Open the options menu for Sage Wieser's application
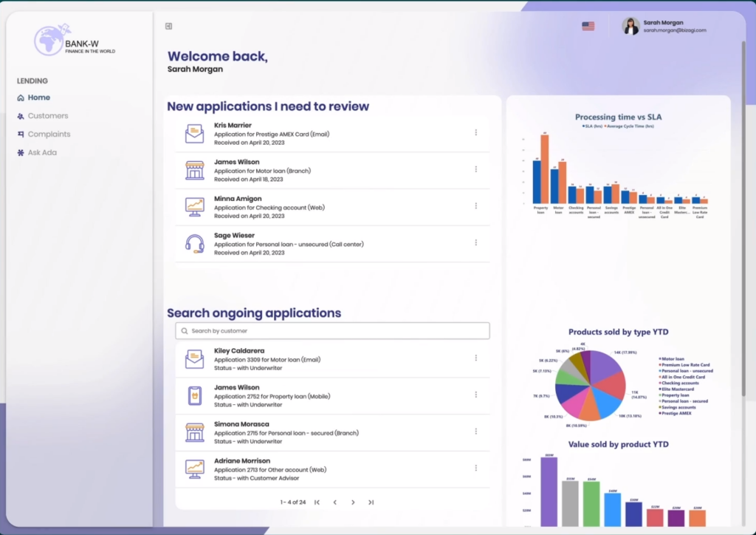The image size is (756, 535). 476,242
